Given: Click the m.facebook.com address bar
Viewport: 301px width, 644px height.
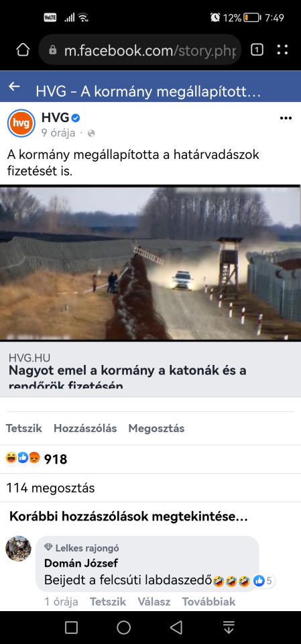Looking at the screenshot, I should pyautogui.click(x=139, y=50).
